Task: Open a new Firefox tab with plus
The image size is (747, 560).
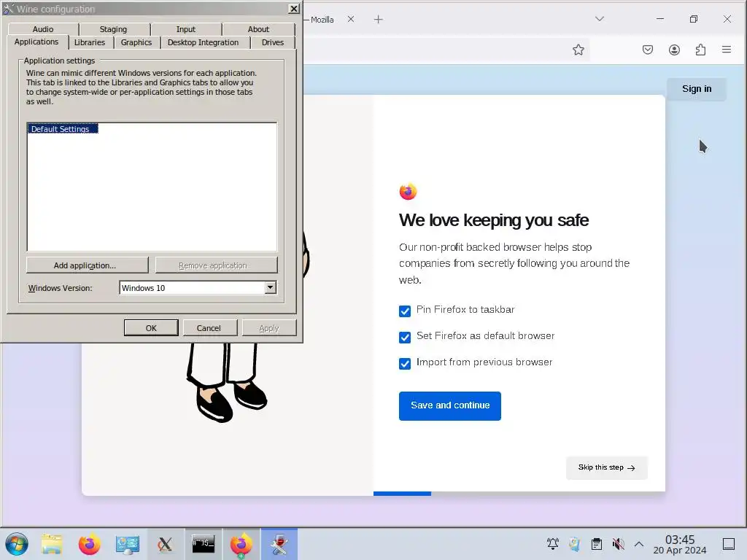Action: (379, 20)
